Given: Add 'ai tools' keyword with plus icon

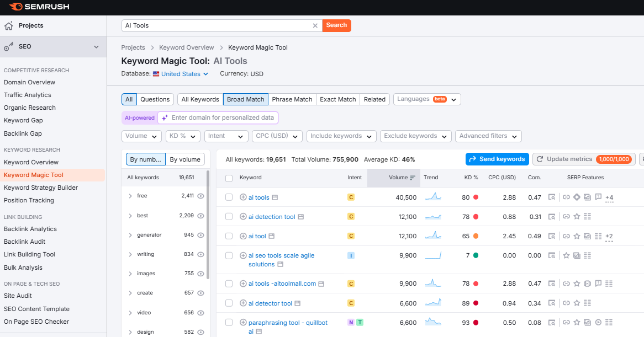Looking at the screenshot, I should [x=243, y=197].
